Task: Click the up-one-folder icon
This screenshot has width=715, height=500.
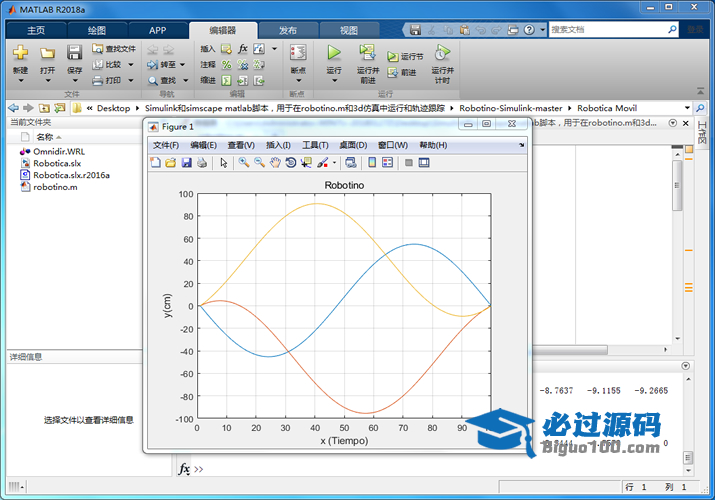Action: tap(44, 108)
